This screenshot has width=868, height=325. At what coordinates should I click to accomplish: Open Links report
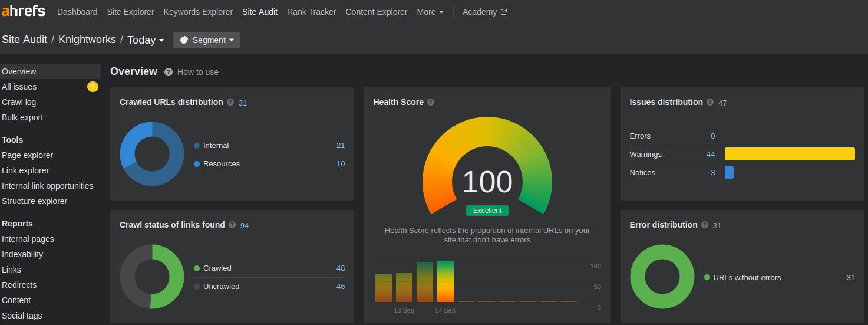click(11, 270)
